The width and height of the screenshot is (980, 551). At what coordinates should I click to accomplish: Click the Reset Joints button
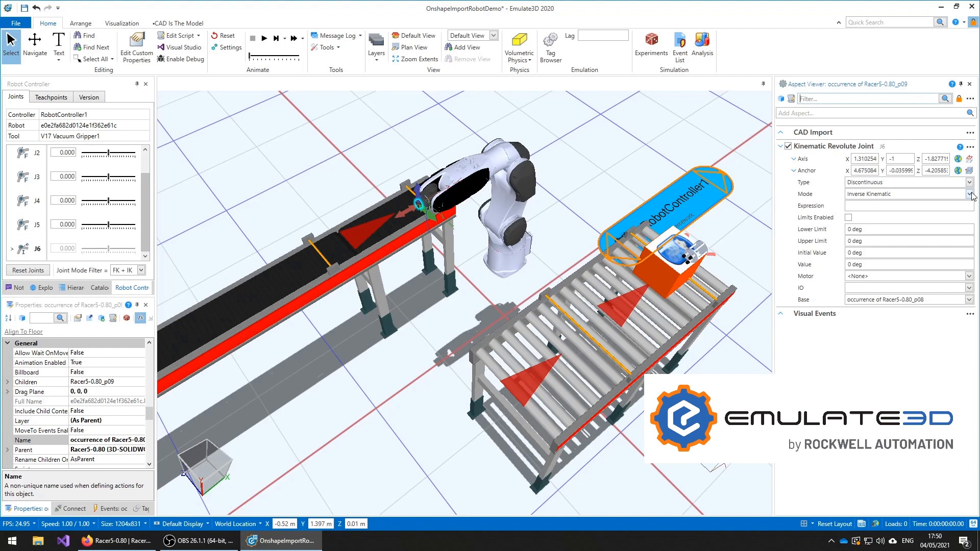click(x=28, y=270)
